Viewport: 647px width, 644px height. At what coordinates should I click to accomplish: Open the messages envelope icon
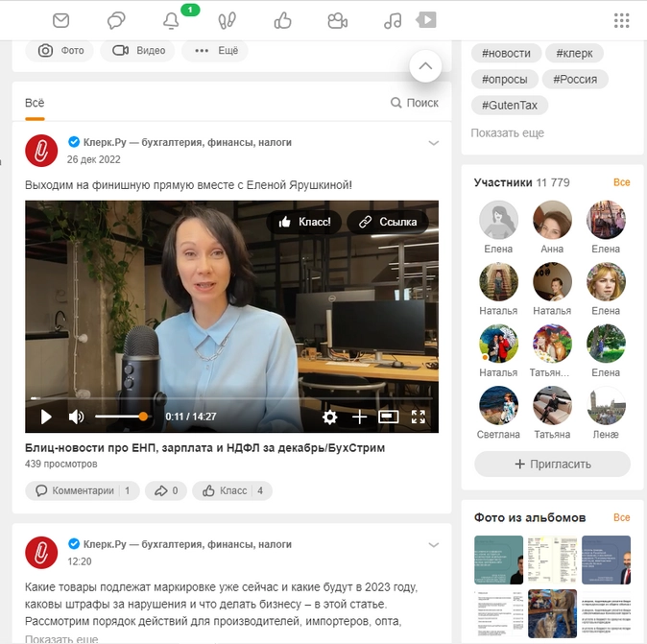[60, 20]
